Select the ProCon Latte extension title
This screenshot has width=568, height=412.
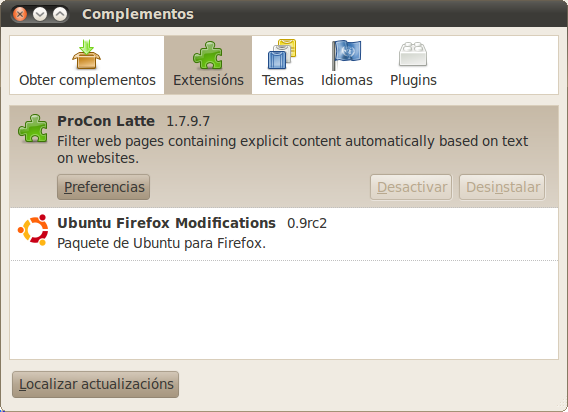(106, 121)
